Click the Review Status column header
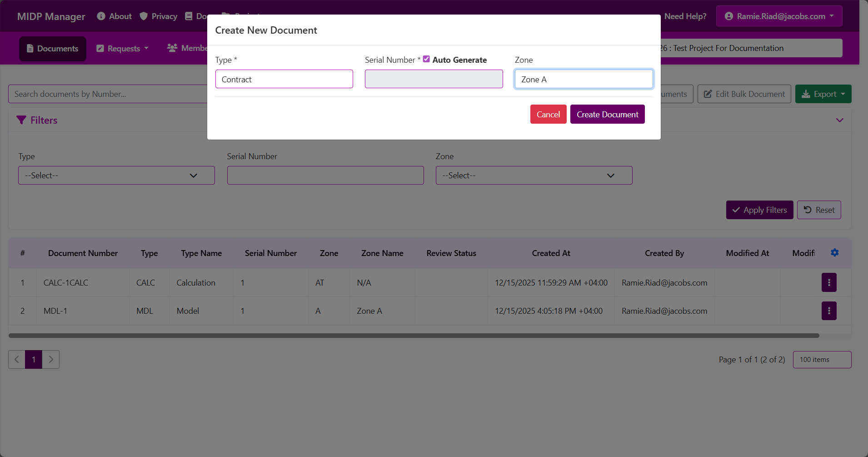868x457 pixels. coord(451,253)
